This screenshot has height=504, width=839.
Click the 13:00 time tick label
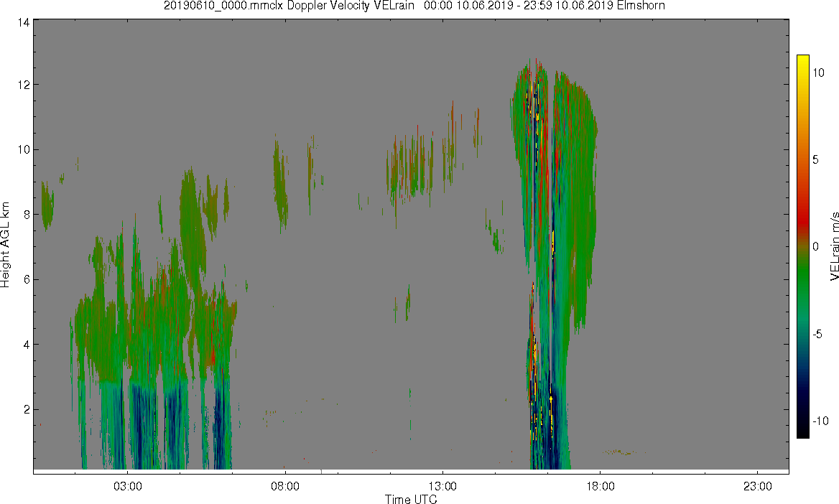pyautogui.click(x=442, y=486)
